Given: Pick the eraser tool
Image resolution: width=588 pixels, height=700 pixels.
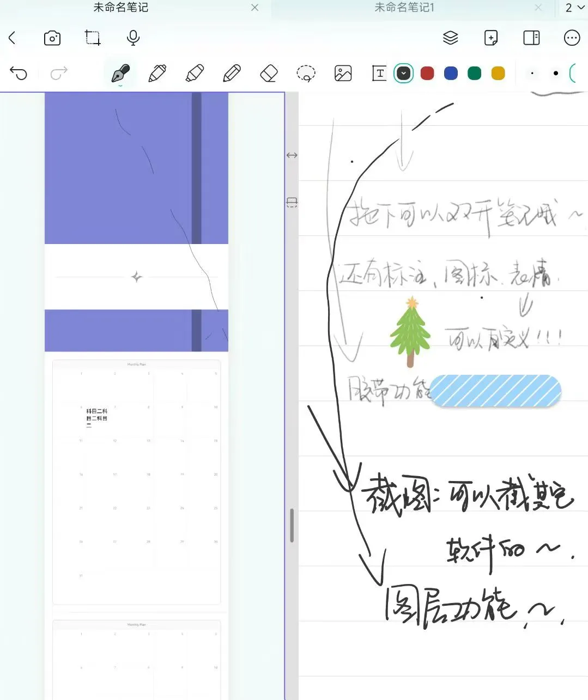Looking at the screenshot, I should (x=268, y=72).
